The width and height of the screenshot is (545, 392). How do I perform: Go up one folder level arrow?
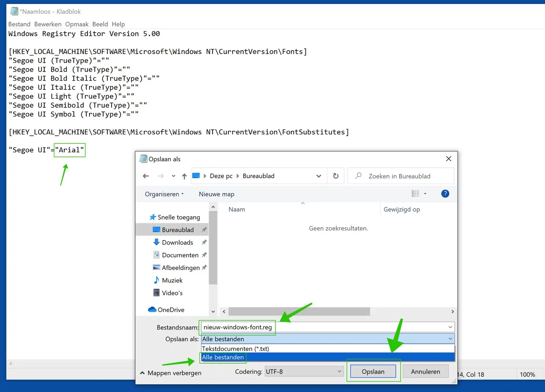(x=184, y=176)
